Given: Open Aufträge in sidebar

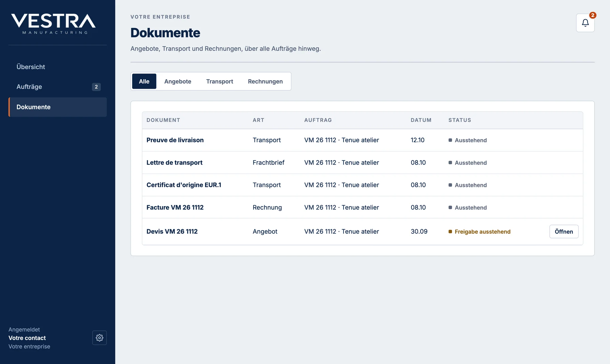Looking at the screenshot, I should (58, 87).
